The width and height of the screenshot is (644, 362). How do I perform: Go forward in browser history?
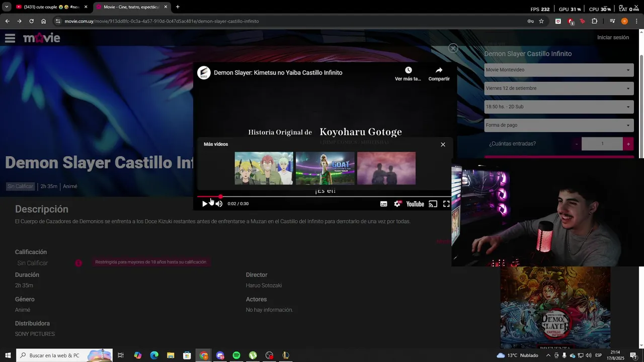19,21
